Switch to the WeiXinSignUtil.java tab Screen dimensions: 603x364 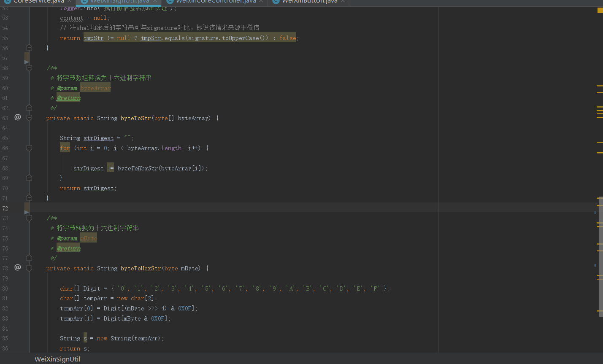click(x=120, y=2)
